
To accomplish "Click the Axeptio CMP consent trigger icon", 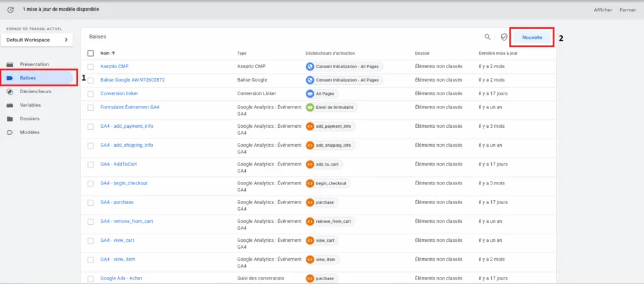I will (310, 66).
